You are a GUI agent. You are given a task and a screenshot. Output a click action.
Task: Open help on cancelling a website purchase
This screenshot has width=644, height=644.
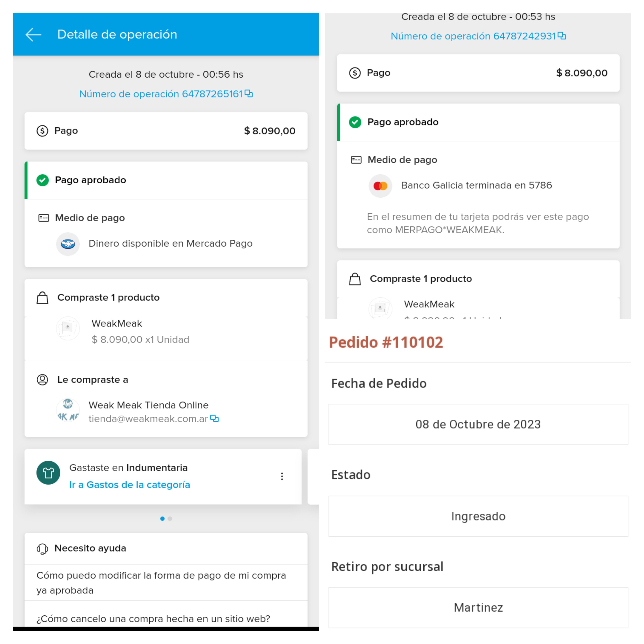click(153, 619)
